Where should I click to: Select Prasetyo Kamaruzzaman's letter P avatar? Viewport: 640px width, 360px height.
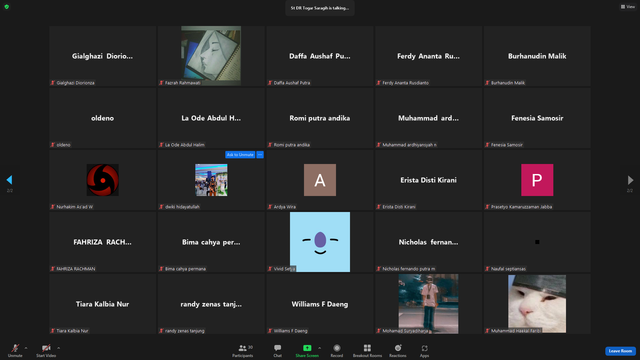coord(537,180)
